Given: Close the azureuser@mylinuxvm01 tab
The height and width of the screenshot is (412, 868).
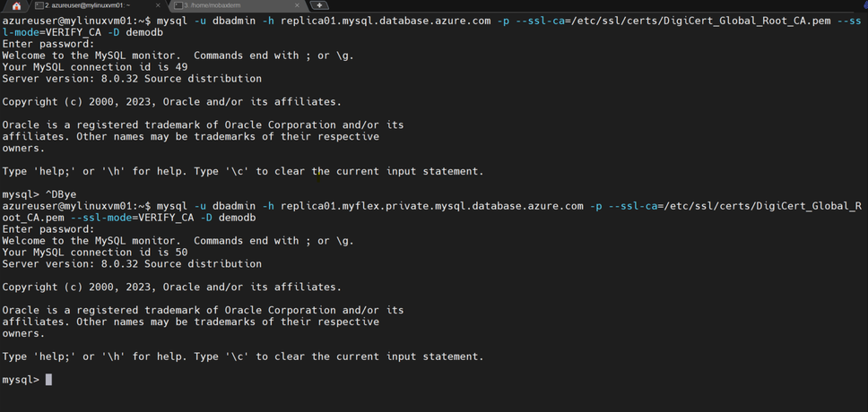Looking at the screenshot, I should click(158, 5).
